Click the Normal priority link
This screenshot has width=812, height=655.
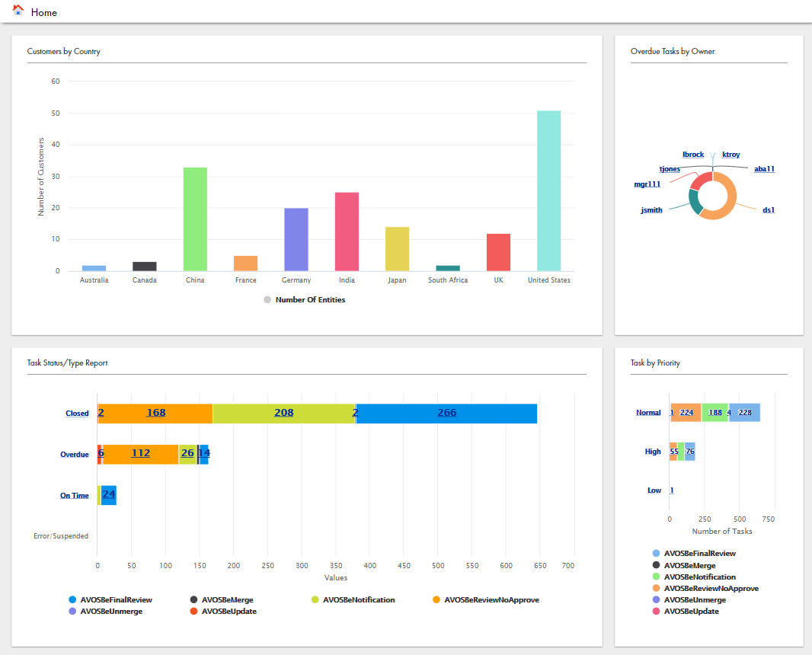[648, 413]
